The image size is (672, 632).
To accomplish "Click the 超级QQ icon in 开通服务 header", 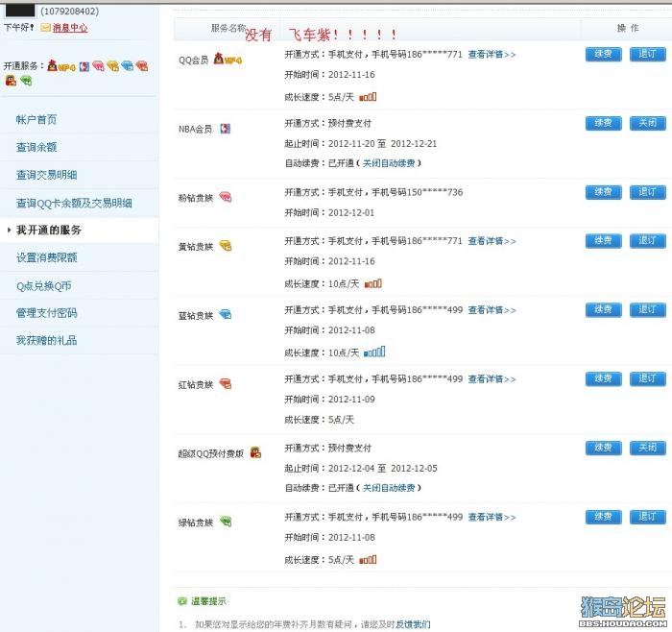I will [11, 81].
